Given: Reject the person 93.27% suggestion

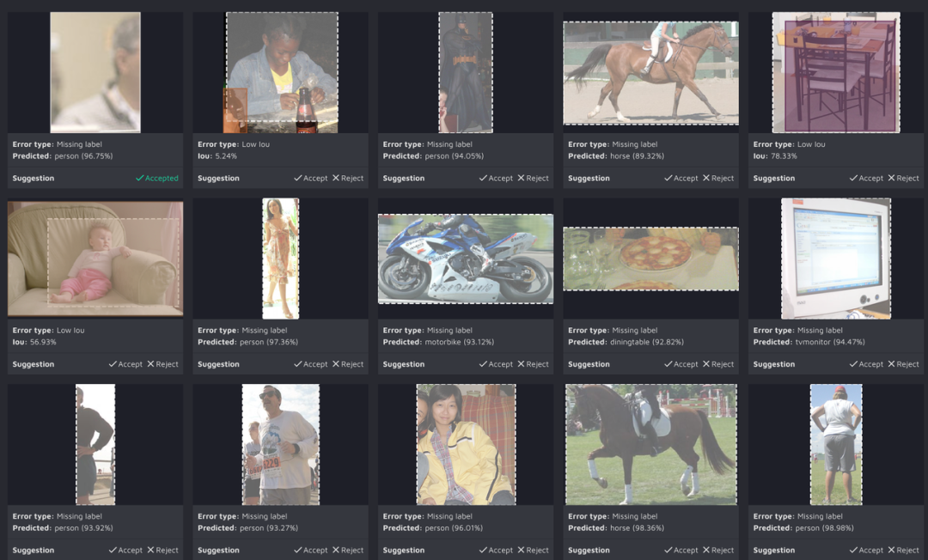Looking at the screenshot, I should pyautogui.click(x=348, y=550).
